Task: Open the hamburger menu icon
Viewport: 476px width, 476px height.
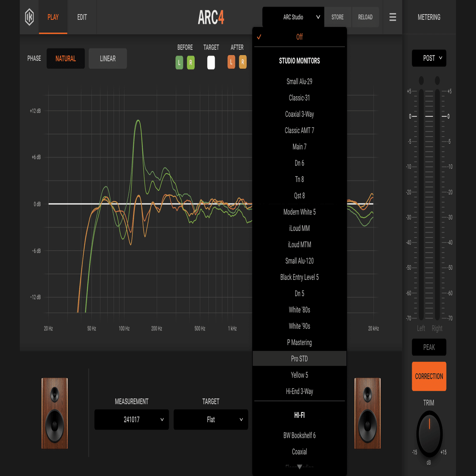Action: [393, 17]
